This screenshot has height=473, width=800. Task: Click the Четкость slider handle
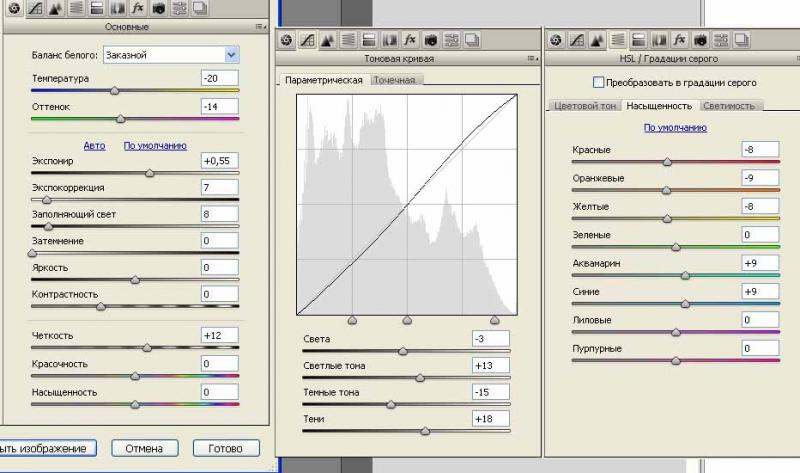pyautogui.click(x=147, y=348)
